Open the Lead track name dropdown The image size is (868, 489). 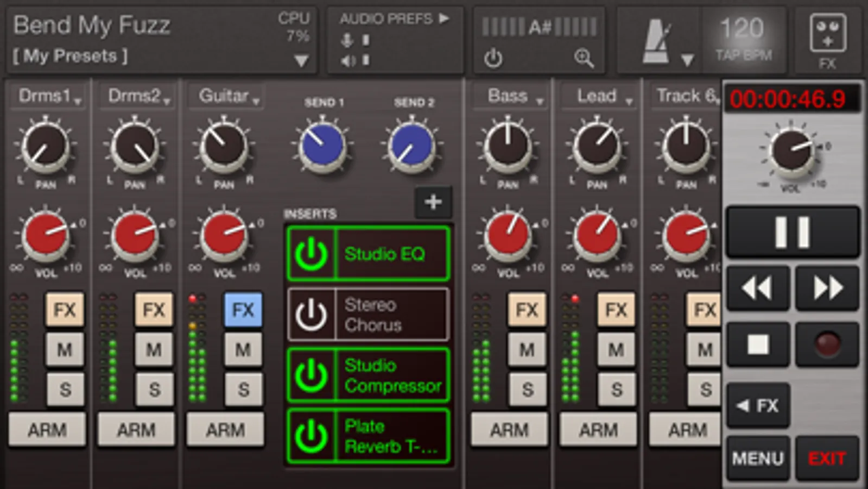[599, 96]
